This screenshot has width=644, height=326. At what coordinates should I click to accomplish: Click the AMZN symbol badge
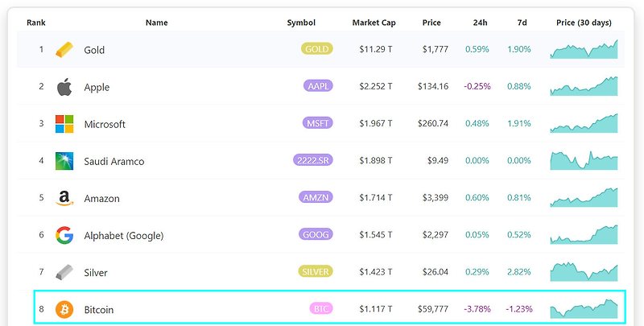point(316,197)
